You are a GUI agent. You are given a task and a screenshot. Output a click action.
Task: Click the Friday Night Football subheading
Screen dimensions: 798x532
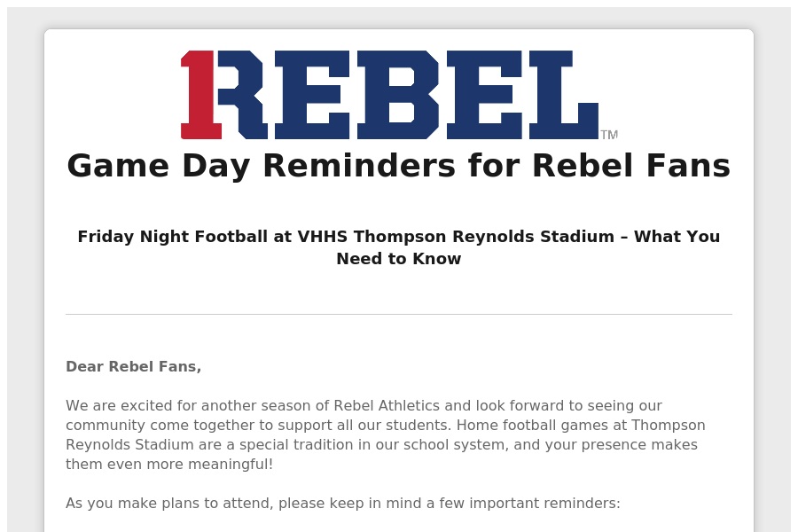coord(399,247)
